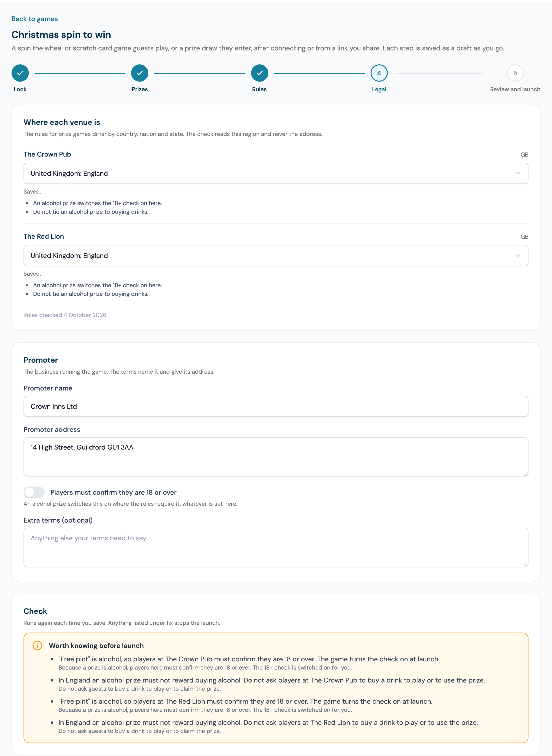This screenshot has width=552, height=756.
Task: Open The Crown Pub region dropdown
Action: 276,173
